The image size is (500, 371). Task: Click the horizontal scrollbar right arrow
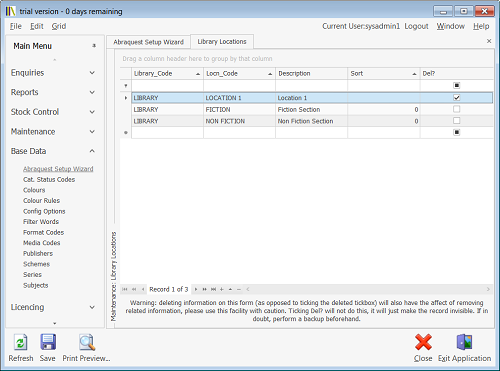[488, 289]
